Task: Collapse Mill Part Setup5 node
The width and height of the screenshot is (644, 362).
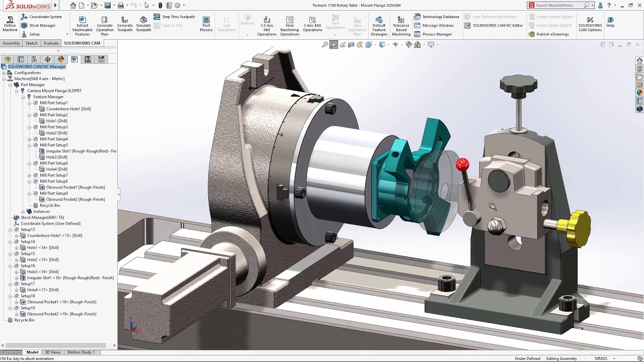Action: point(30,145)
